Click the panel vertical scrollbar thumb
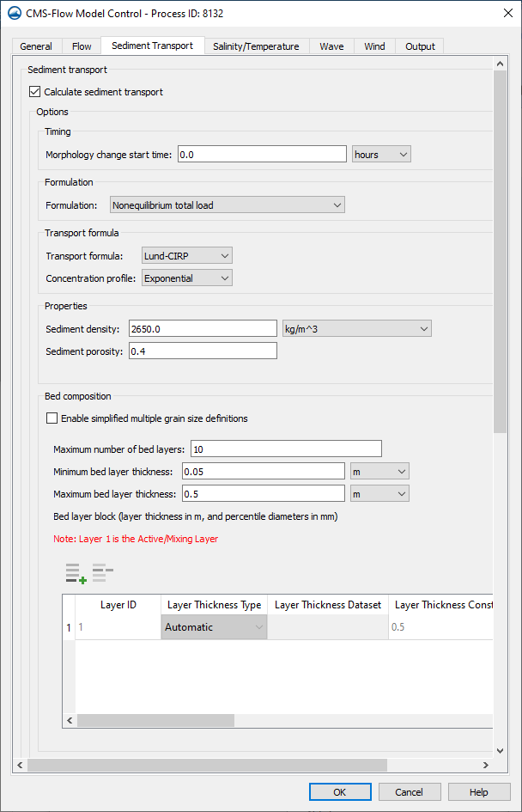 [500, 252]
